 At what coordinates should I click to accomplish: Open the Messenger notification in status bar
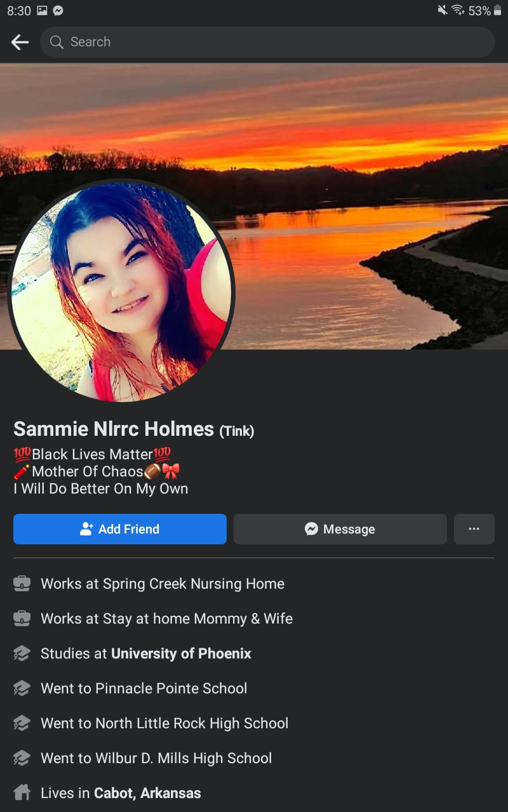pos(58,11)
